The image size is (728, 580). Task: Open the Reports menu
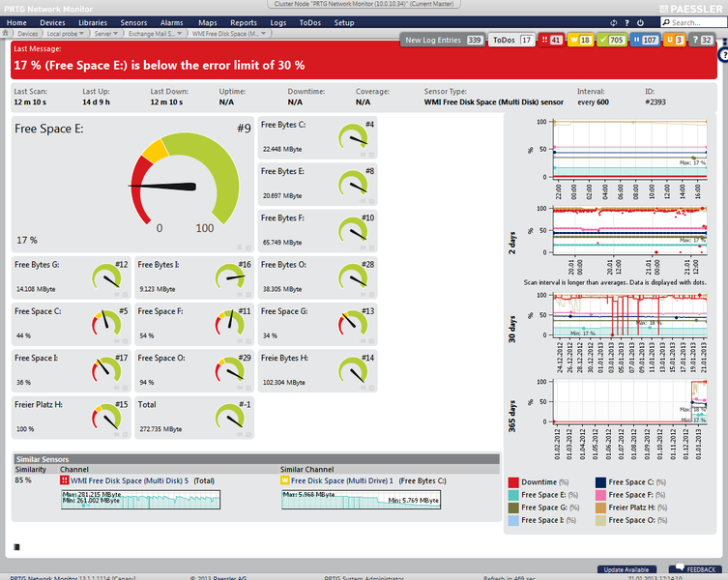tap(244, 23)
